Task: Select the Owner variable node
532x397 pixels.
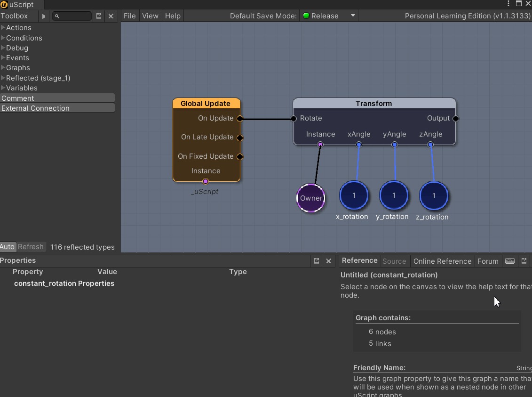Action: point(311,198)
